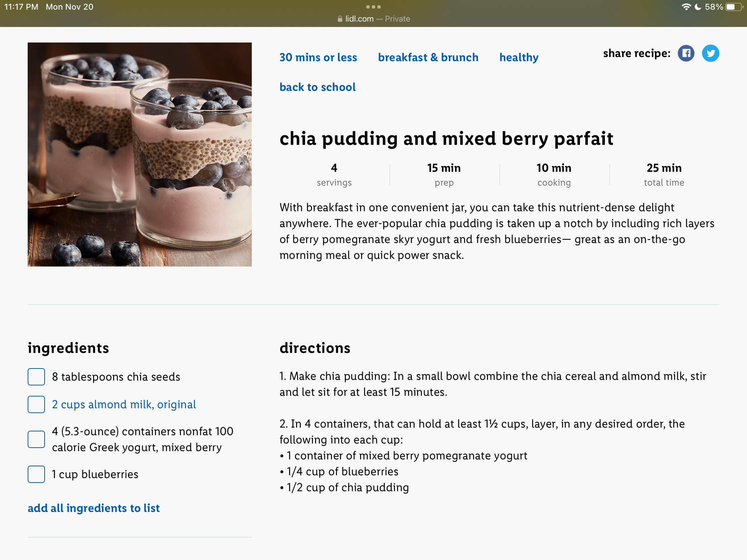The height and width of the screenshot is (560, 747).
Task: Tap the lidl.com address bar
Action: tap(373, 19)
